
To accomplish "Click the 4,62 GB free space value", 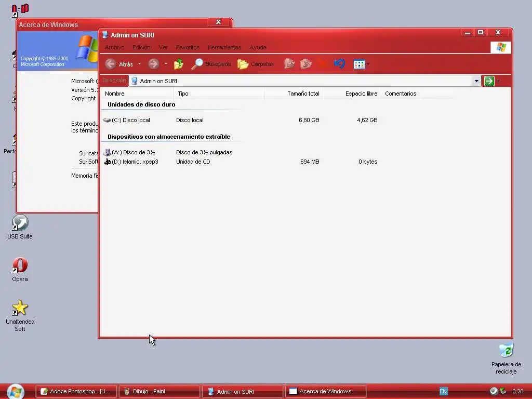I will 367,120.
